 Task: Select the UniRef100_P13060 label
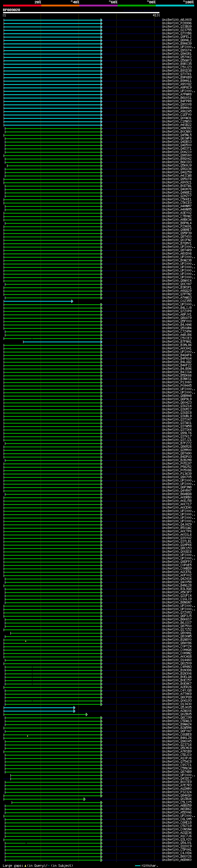click(x=177, y=382)
